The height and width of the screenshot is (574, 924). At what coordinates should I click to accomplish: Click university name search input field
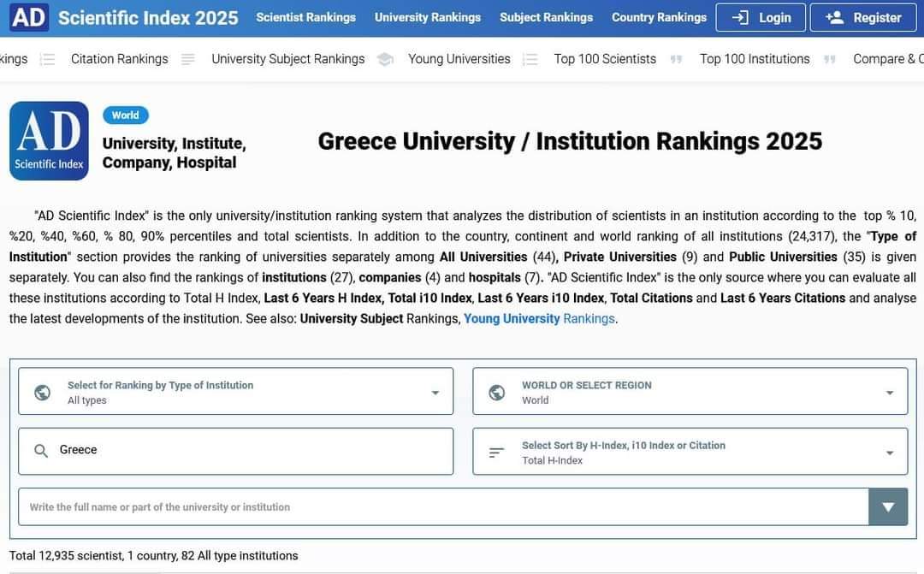coord(443,506)
